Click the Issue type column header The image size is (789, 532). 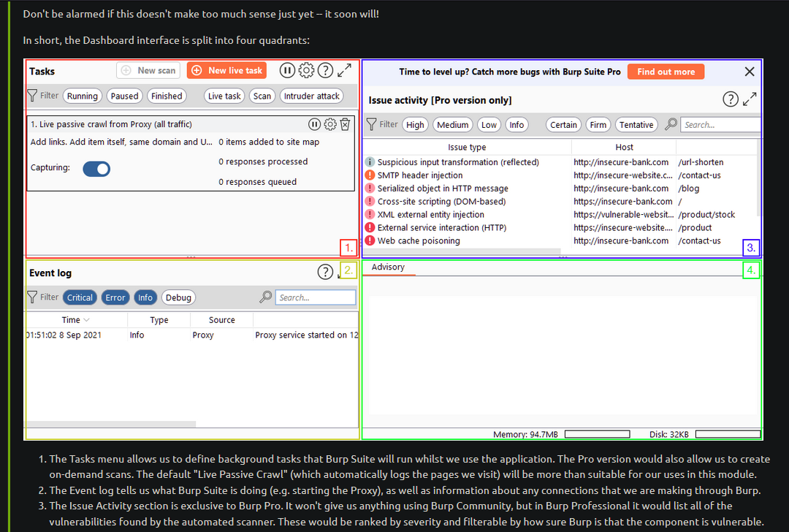467,147
